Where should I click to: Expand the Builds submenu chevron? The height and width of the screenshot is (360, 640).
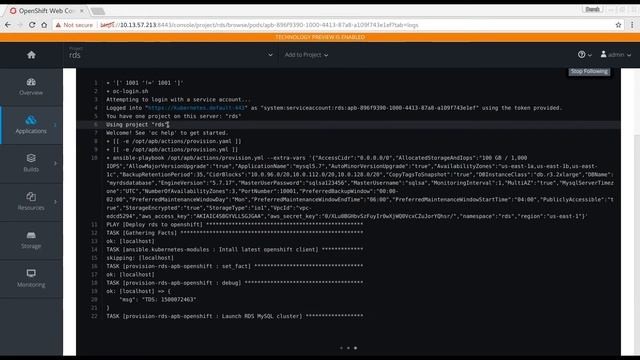55,163
